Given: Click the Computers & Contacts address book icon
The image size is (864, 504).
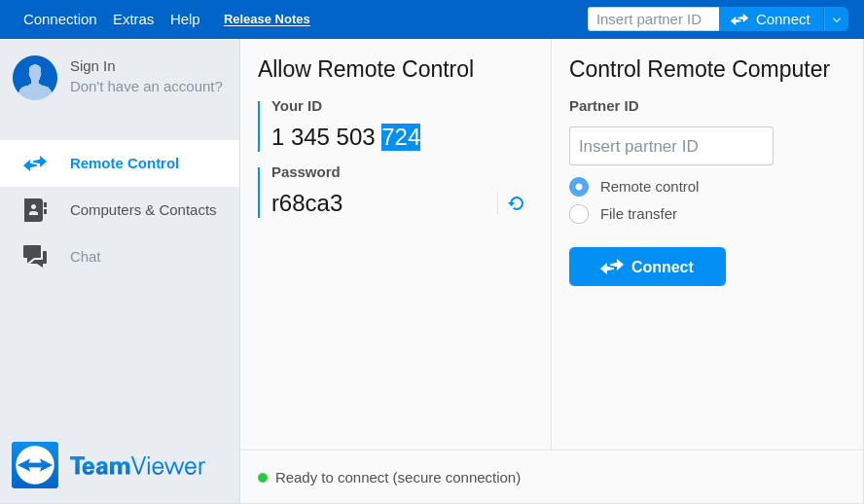Looking at the screenshot, I should point(35,210).
